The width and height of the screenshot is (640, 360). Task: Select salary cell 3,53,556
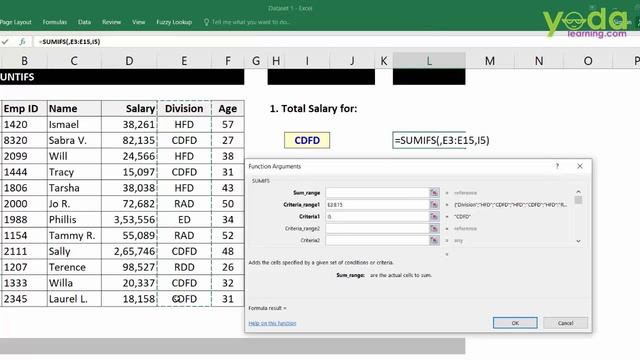coord(129,220)
